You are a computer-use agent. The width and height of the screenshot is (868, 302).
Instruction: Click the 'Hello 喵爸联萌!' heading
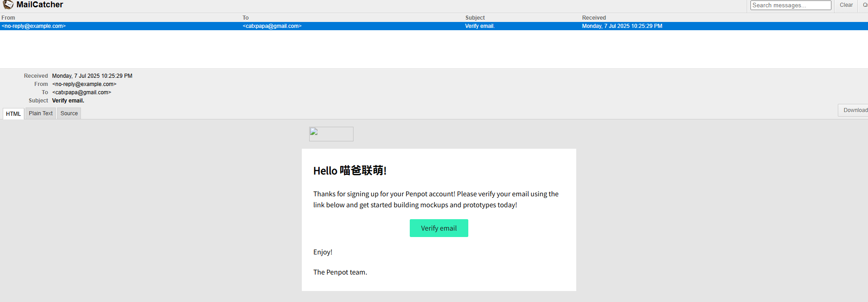click(x=350, y=171)
